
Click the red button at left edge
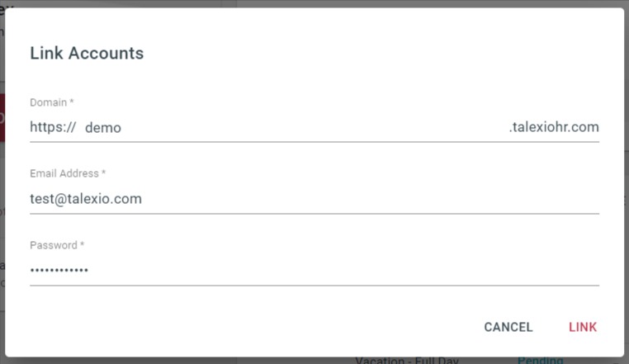pyautogui.click(x=2, y=117)
